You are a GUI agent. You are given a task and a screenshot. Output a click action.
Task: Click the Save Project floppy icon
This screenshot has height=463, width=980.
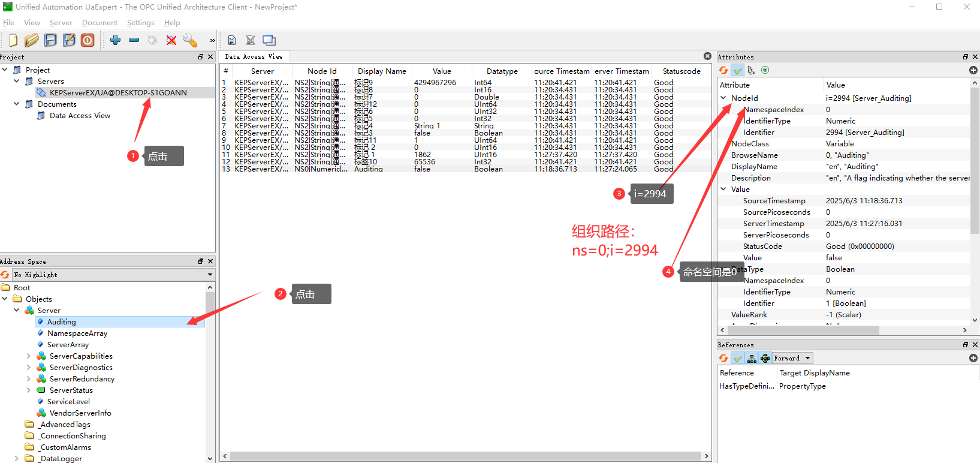[x=50, y=40]
